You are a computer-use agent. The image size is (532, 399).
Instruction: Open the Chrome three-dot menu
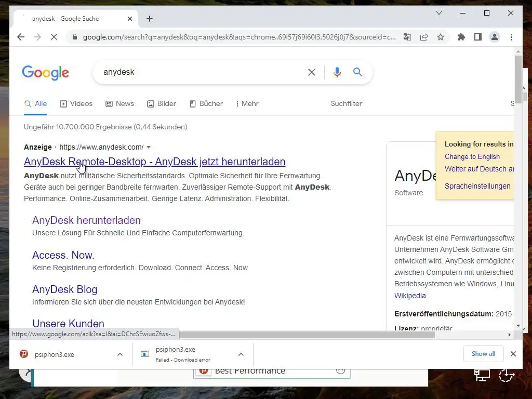point(511,37)
